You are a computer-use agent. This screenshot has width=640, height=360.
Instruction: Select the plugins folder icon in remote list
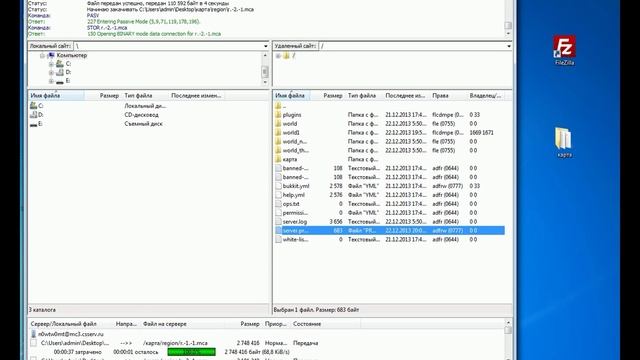pos(278,115)
